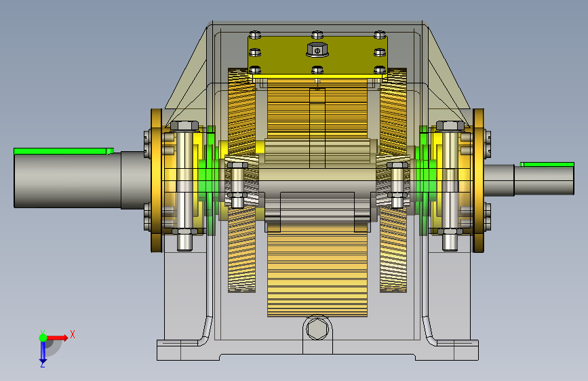
Task: Select the long housing bolt on left side
Action: [x=184, y=185]
